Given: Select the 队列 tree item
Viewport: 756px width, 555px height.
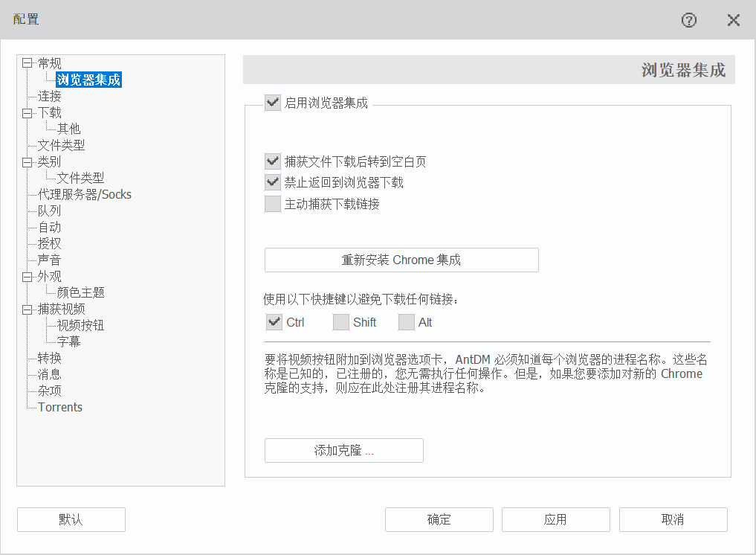Looking at the screenshot, I should click(49, 211).
